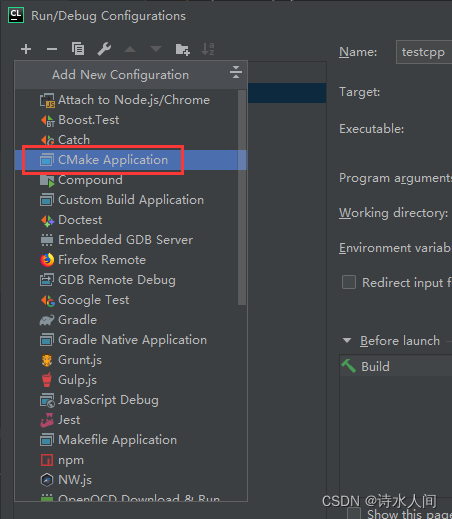This screenshot has width=452, height=519.
Task: Click the Gulp.js cup icon
Action: click(x=47, y=380)
